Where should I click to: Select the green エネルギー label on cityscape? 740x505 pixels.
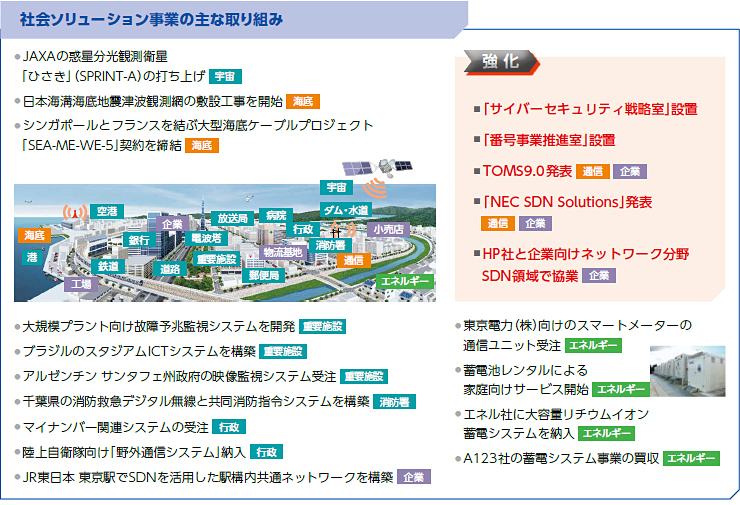click(x=406, y=281)
